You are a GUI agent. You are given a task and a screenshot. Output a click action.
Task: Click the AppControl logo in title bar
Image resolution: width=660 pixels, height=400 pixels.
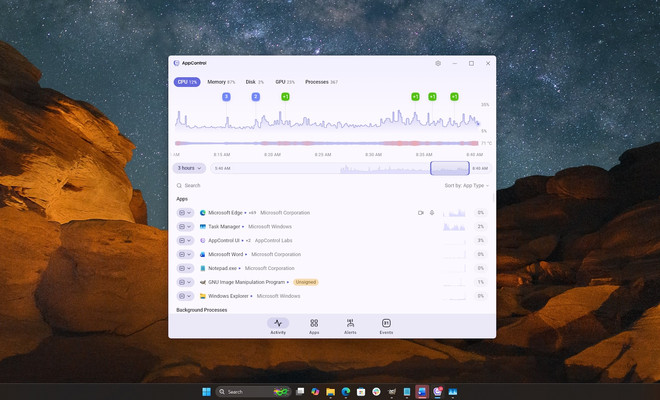[176, 63]
